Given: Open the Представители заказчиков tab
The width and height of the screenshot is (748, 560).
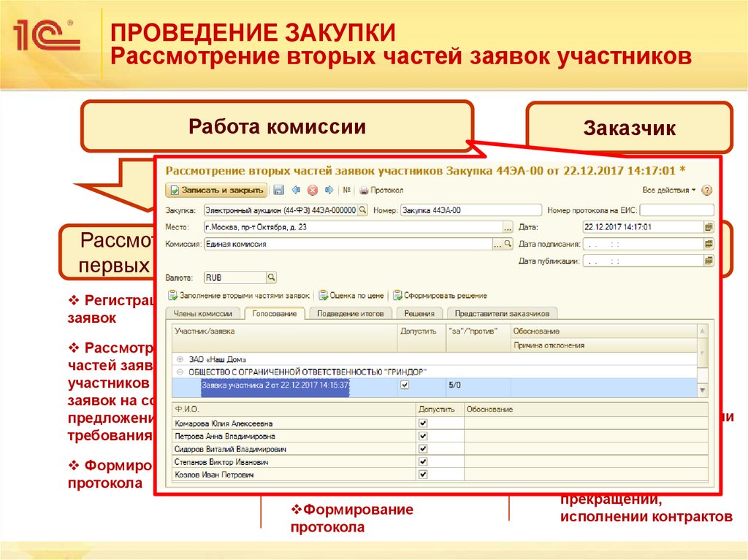Looking at the screenshot, I should pyautogui.click(x=504, y=312).
